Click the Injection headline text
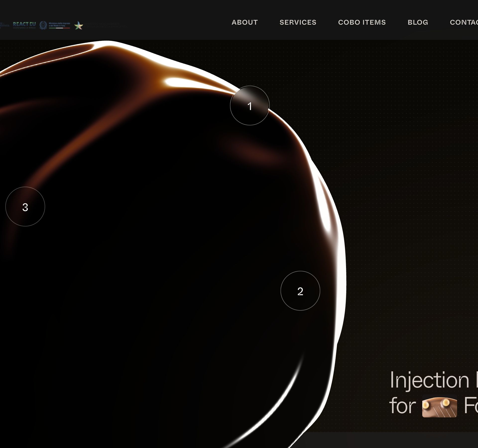This screenshot has width=478, height=448. (x=429, y=380)
